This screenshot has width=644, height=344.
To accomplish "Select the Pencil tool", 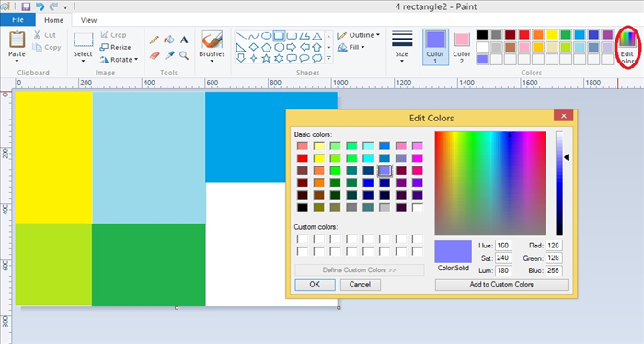I will tap(155, 40).
